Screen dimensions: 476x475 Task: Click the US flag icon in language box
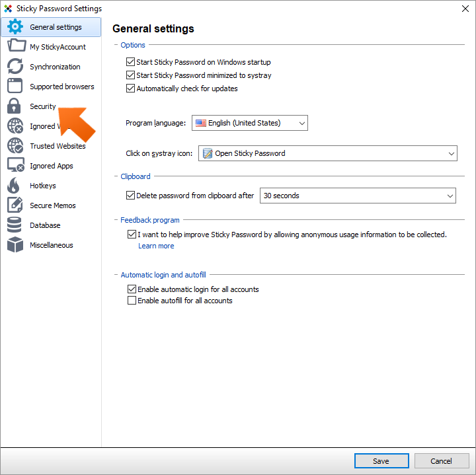click(201, 123)
